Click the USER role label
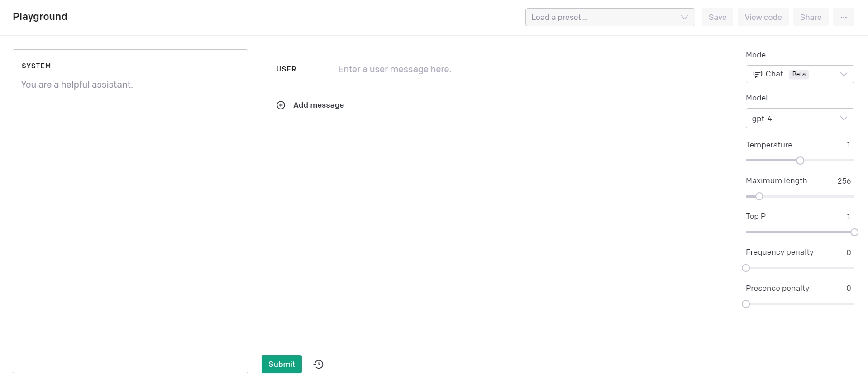 [x=286, y=69]
